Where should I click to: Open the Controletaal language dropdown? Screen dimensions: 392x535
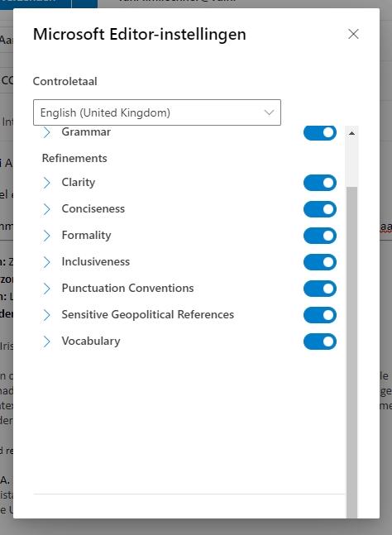click(x=157, y=112)
